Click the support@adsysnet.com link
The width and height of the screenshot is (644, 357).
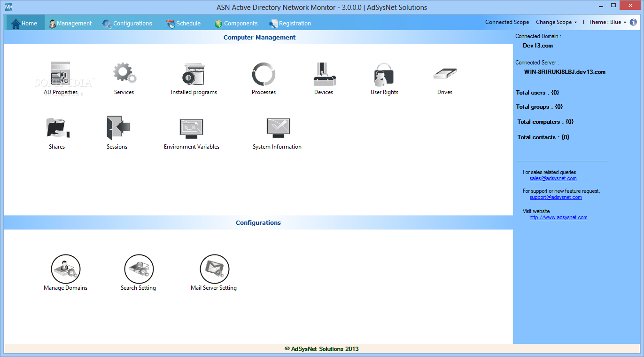pyautogui.click(x=556, y=198)
